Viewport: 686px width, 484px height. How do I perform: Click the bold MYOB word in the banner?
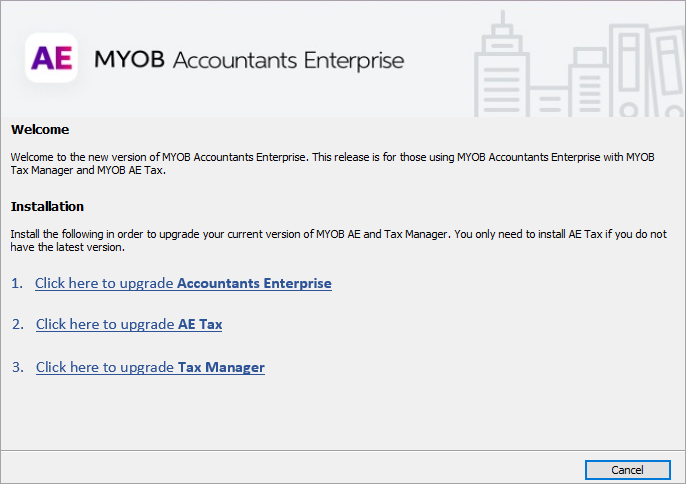click(x=130, y=60)
